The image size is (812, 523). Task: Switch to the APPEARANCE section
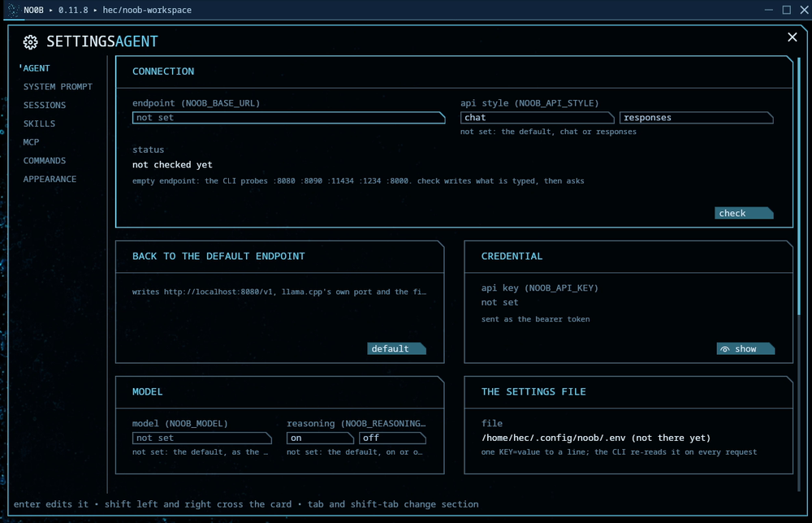tap(50, 179)
